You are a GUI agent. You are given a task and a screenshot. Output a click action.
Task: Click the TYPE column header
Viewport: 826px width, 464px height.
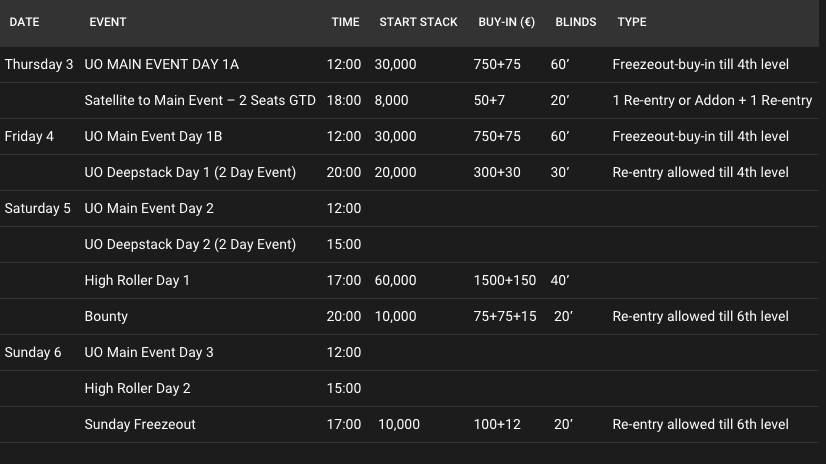coord(631,22)
